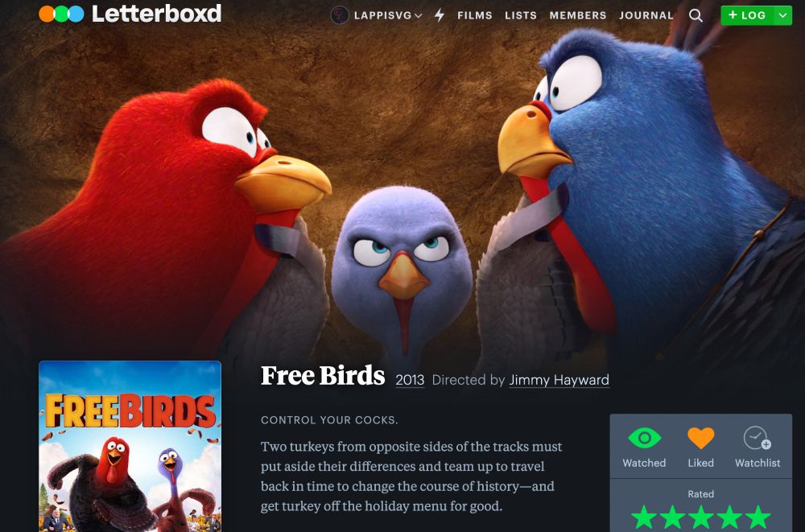Screen dimensions: 805x532
Task: Expand the LAPPISVG account dropdown
Action: point(388,15)
